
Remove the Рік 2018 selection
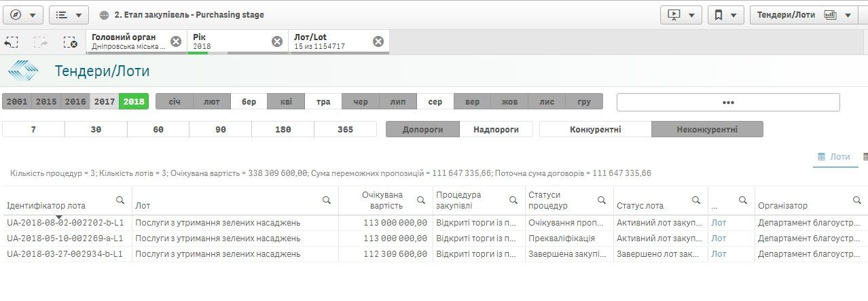coord(277,41)
